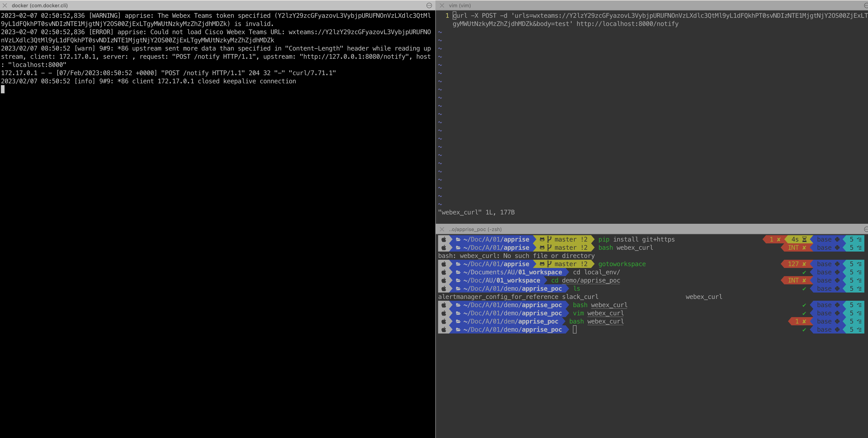Click the Apple logo at the start of the prompt
This screenshot has height=438, width=868.
click(x=444, y=239)
